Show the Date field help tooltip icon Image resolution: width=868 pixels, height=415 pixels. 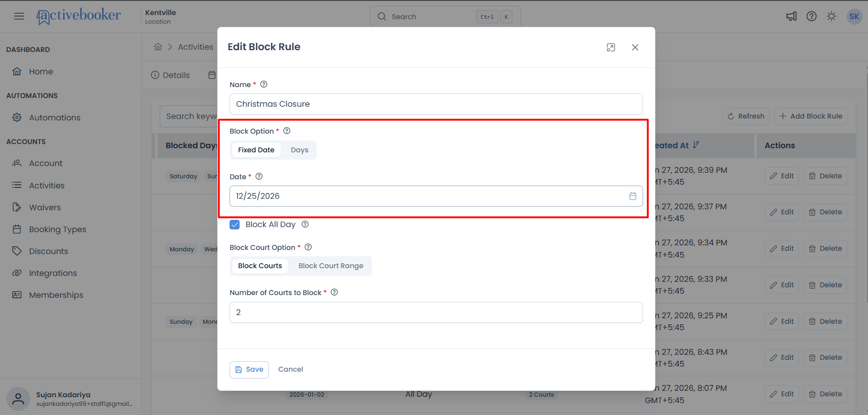pos(259,176)
